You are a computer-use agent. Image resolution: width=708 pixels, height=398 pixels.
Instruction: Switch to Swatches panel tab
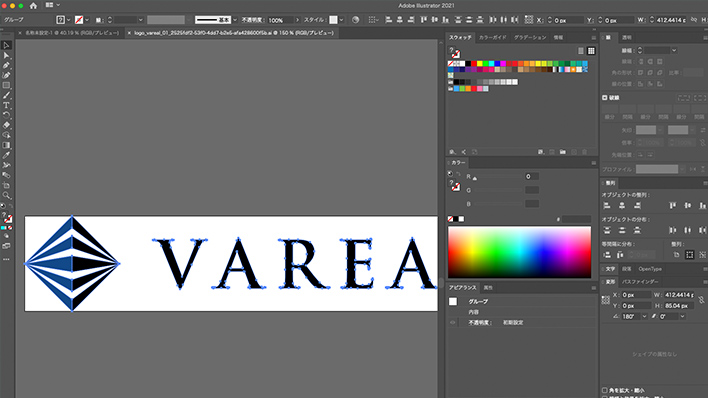pos(460,37)
